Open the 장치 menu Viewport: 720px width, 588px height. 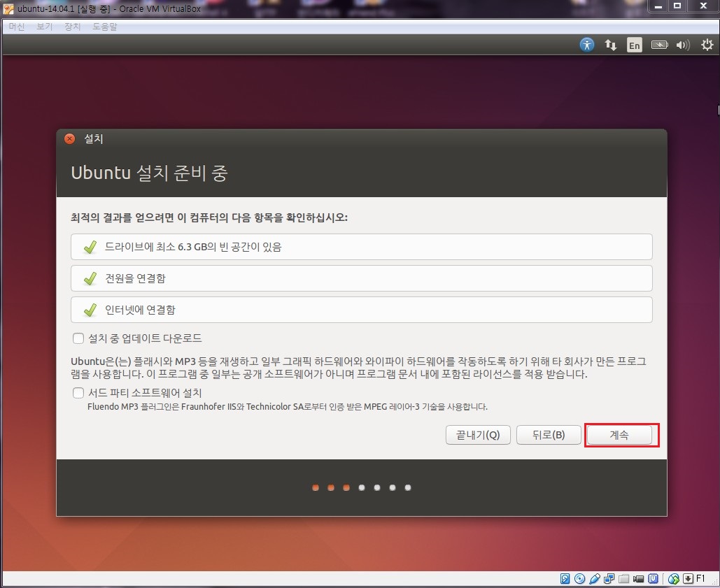pos(73,27)
